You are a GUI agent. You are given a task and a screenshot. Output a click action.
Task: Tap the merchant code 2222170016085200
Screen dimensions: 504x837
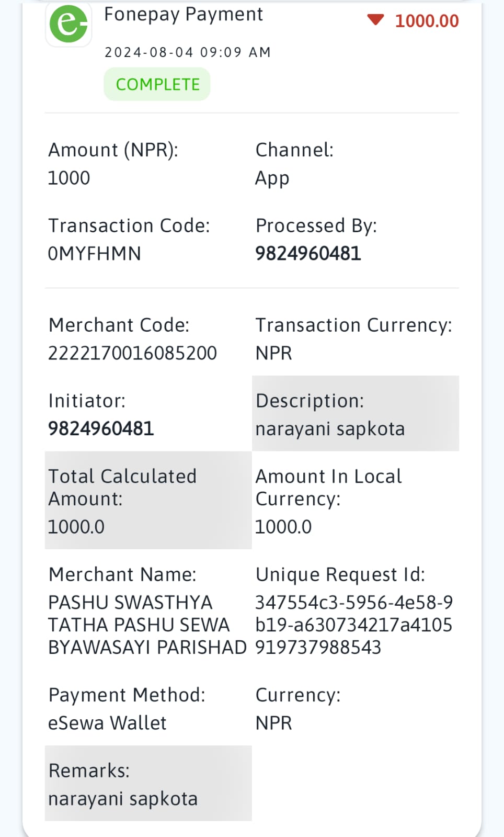coord(132,353)
